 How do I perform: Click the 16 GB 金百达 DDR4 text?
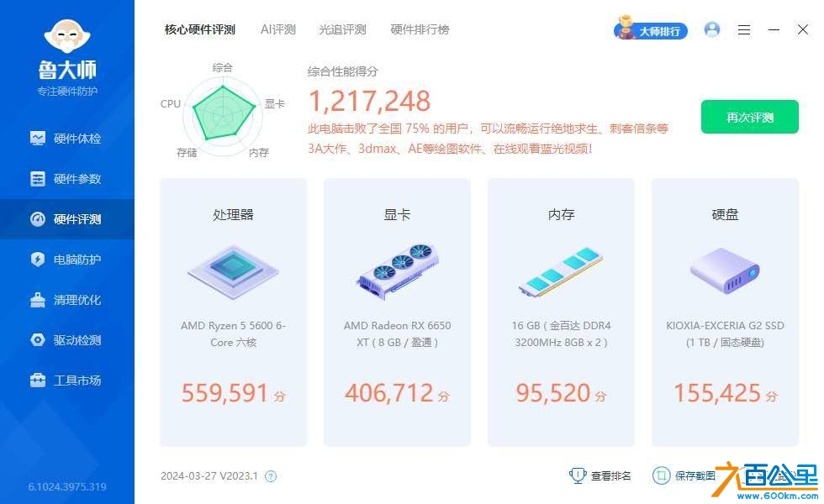[x=562, y=334]
